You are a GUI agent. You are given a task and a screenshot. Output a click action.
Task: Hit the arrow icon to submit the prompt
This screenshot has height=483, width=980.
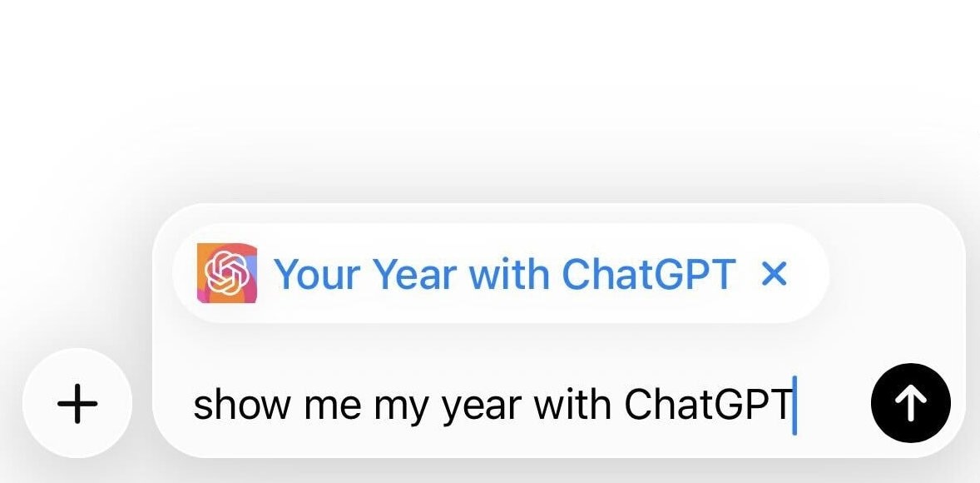pos(909,402)
